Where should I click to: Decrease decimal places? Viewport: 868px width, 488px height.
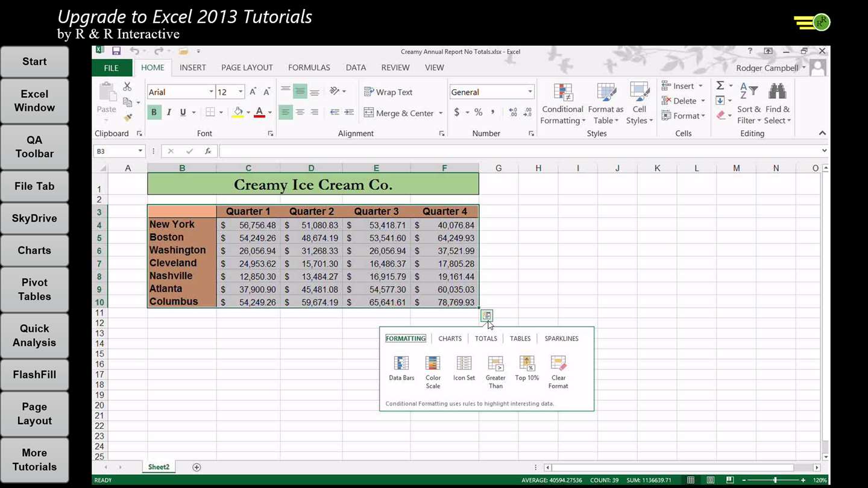(x=527, y=112)
